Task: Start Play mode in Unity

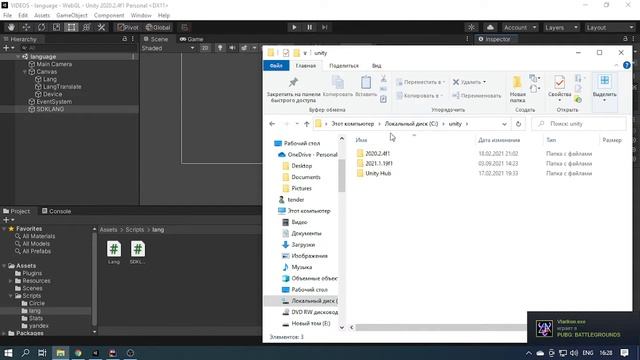Action: 294,27
